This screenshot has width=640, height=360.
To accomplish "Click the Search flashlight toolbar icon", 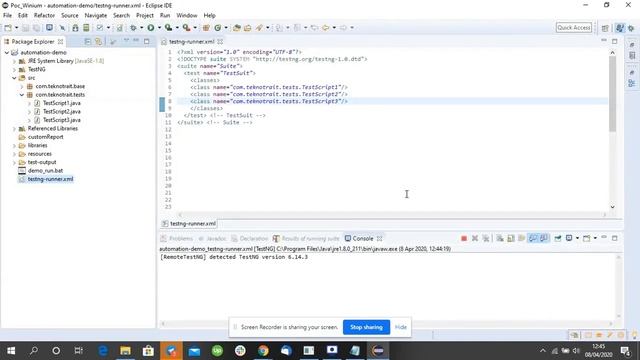I will click(259, 28).
